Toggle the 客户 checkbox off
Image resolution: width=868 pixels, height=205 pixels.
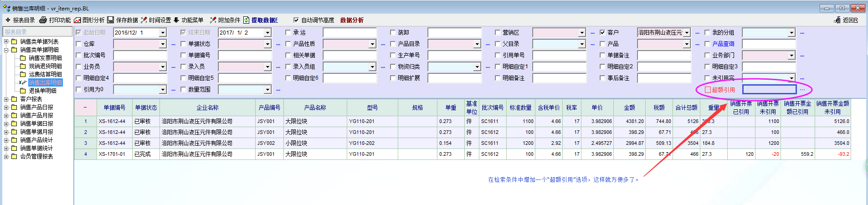[x=602, y=33]
